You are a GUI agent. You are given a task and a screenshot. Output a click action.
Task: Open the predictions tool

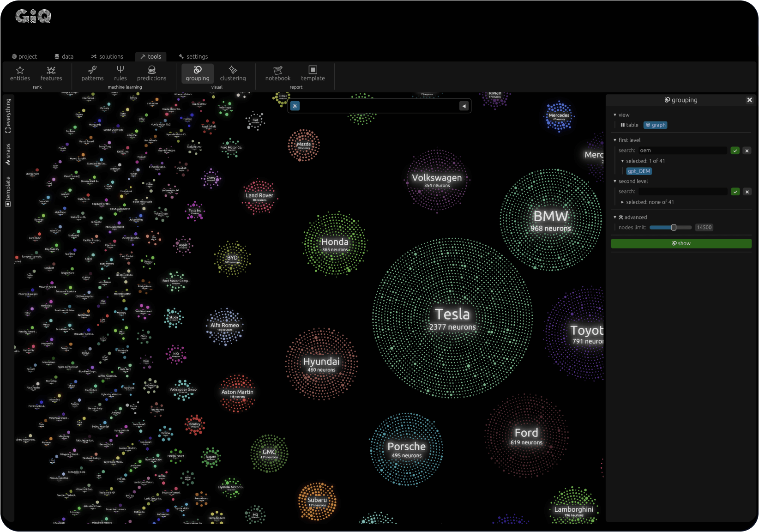[x=151, y=74]
